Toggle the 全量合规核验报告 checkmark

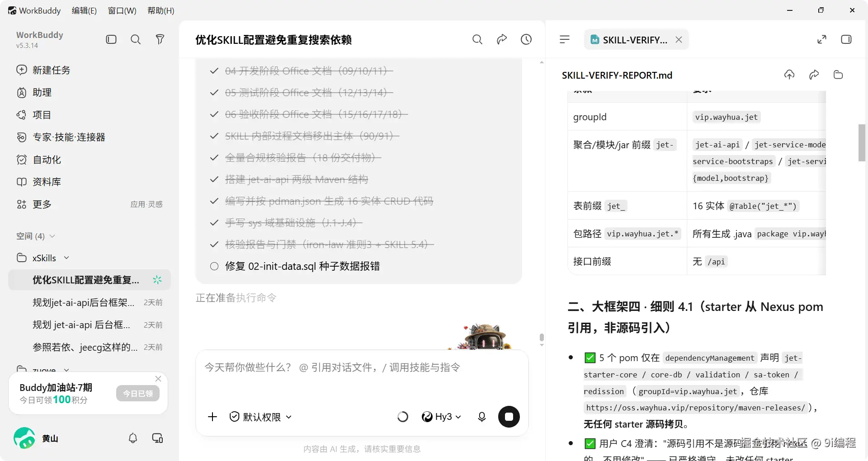pyautogui.click(x=214, y=158)
